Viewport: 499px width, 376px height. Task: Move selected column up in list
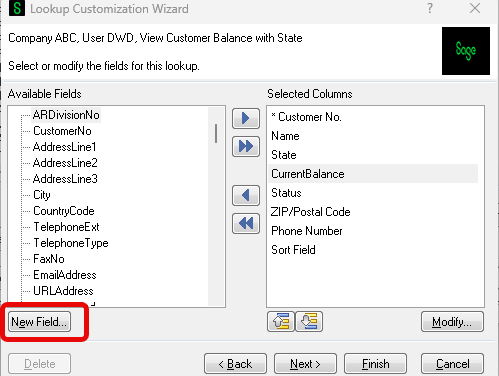point(281,322)
